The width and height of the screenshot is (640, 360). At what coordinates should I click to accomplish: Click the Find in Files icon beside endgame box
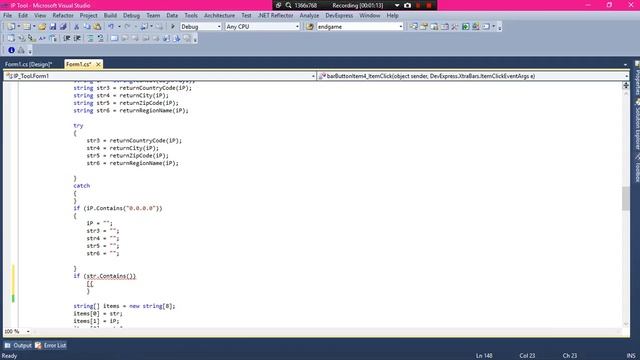coord(310,27)
